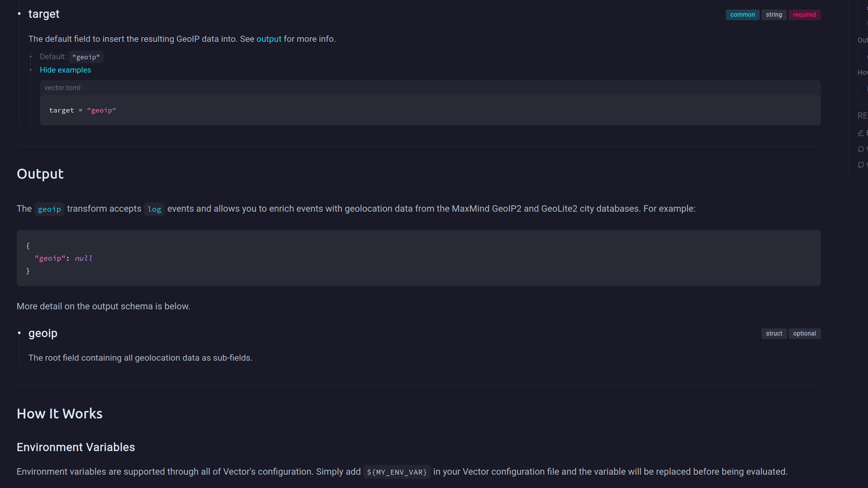The height and width of the screenshot is (488, 868).
Task: Click the chat bubble icon in sidebar
Action: [861, 149]
